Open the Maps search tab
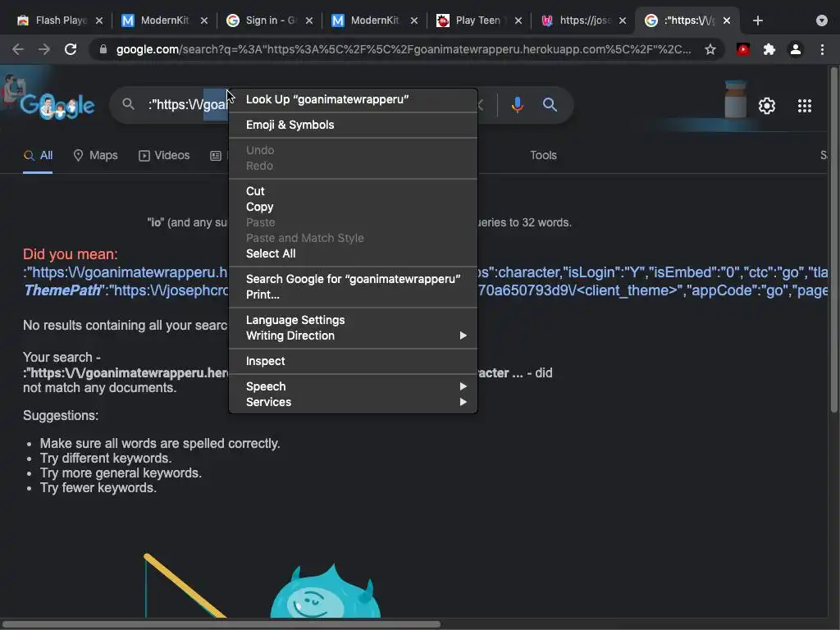Image resolution: width=840 pixels, height=630 pixels. click(x=95, y=155)
